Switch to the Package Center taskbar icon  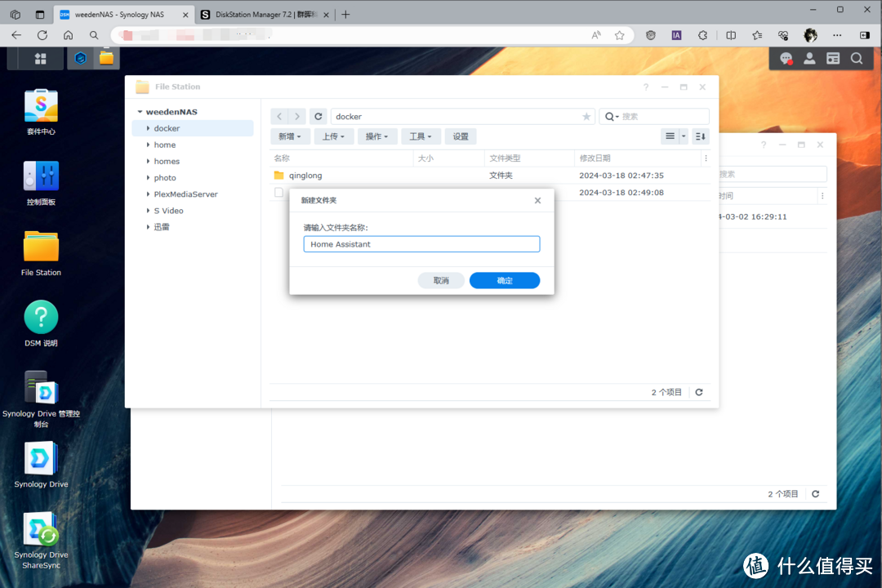coord(80,59)
